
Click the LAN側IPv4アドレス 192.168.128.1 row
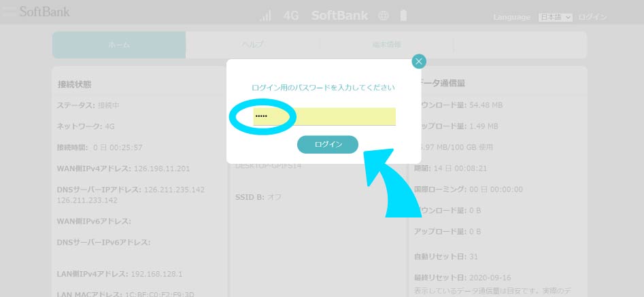[120, 274]
